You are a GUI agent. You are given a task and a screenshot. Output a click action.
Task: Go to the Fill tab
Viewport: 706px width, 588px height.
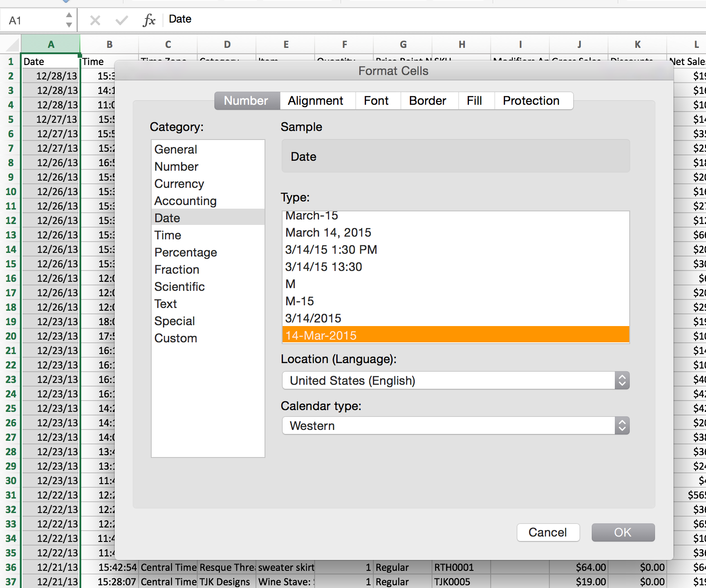[x=474, y=101]
